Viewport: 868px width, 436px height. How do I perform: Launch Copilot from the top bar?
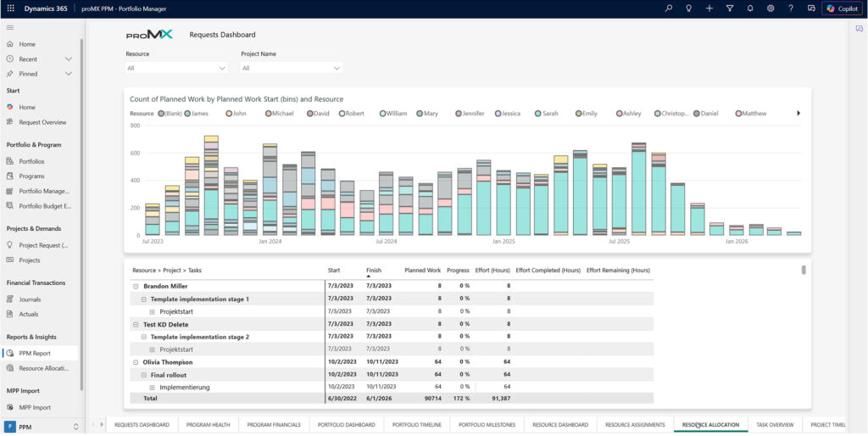pyautogui.click(x=842, y=8)
